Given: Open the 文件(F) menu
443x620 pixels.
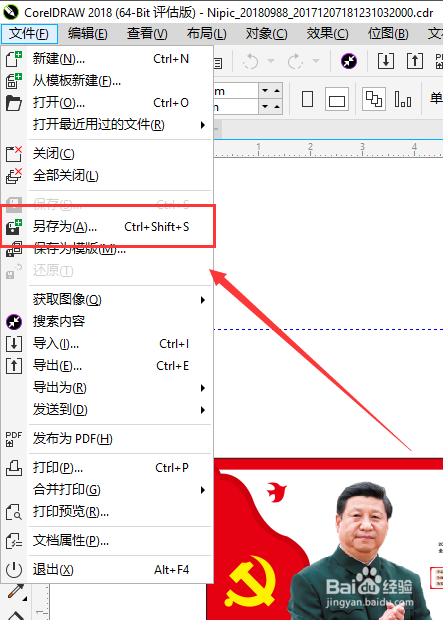Looking at the screenshot, I should point(29,34).
